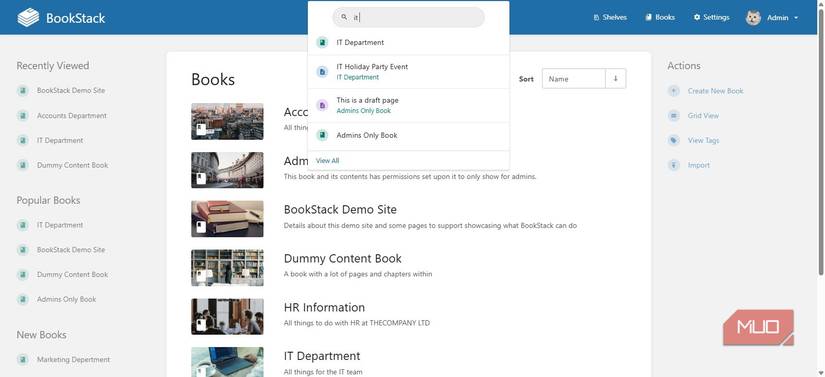Screen dimensions: 825x377
Task: Select IT Department search result
Action: point(408,43)
